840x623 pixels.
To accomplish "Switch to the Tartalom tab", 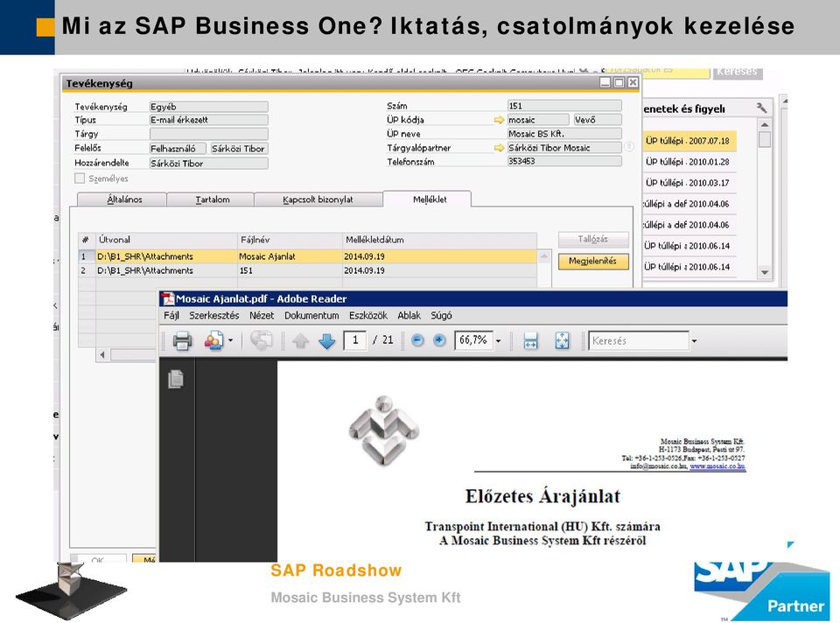I will click(x=212, y=199).
